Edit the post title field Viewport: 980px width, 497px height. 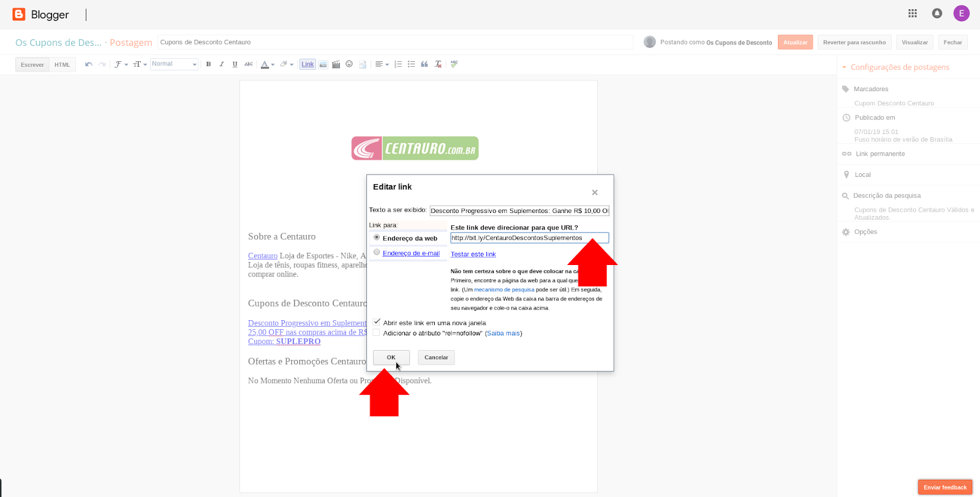pos(395,42)
